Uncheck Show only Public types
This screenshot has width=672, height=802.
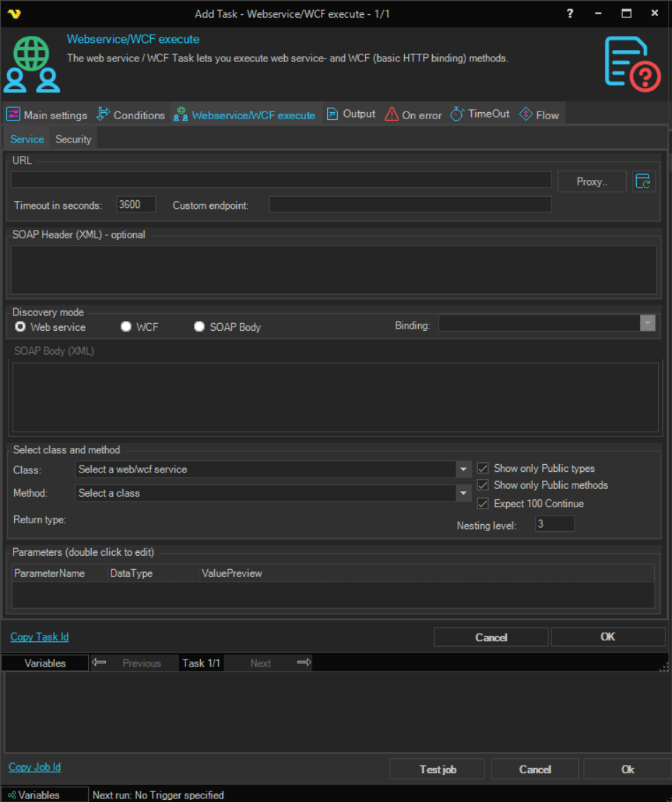coord(483,468)
